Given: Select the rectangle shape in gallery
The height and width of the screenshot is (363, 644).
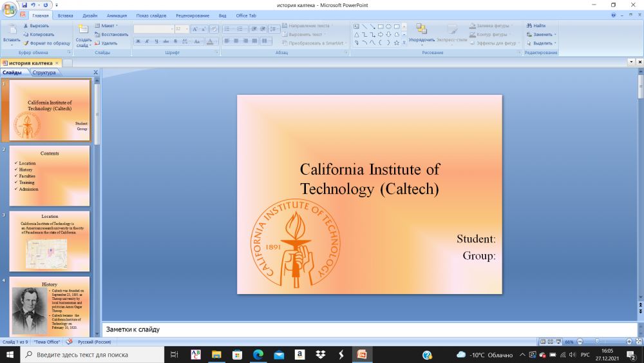Looking at the screenshot, I should [381, 26].
